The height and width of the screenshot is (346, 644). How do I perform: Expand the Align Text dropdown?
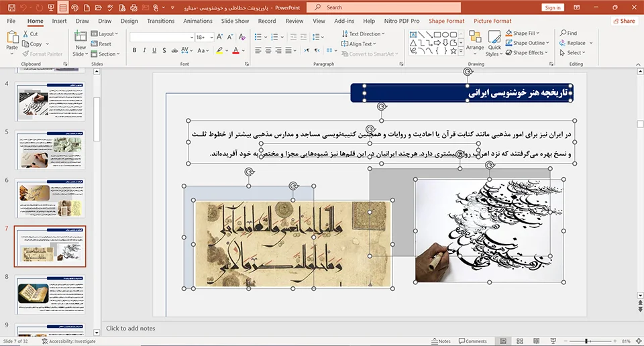coord(358,44)
